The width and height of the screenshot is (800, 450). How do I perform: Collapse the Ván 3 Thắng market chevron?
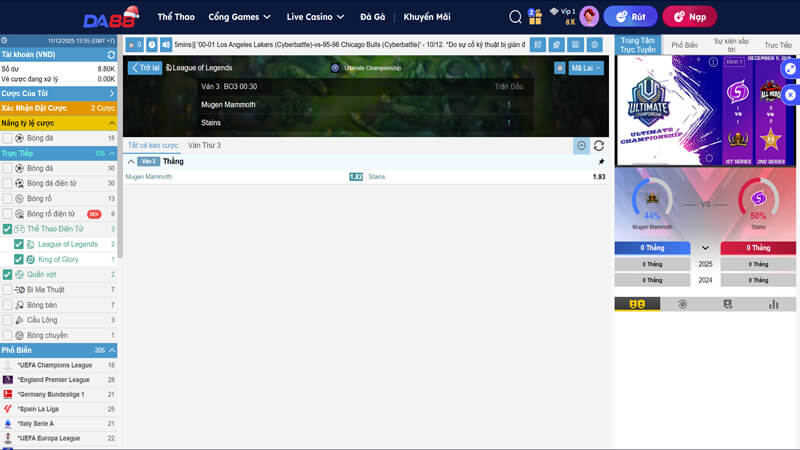[x=131, y=162]
